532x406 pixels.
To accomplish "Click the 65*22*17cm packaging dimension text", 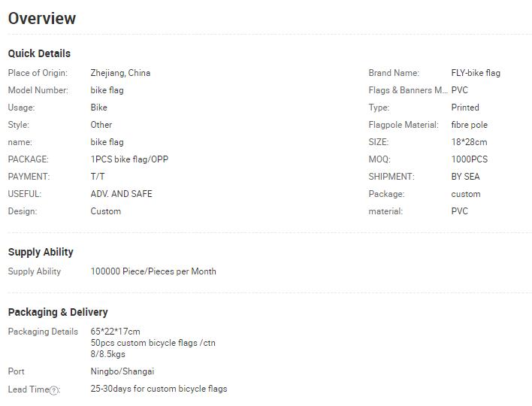I will (116, 332).
